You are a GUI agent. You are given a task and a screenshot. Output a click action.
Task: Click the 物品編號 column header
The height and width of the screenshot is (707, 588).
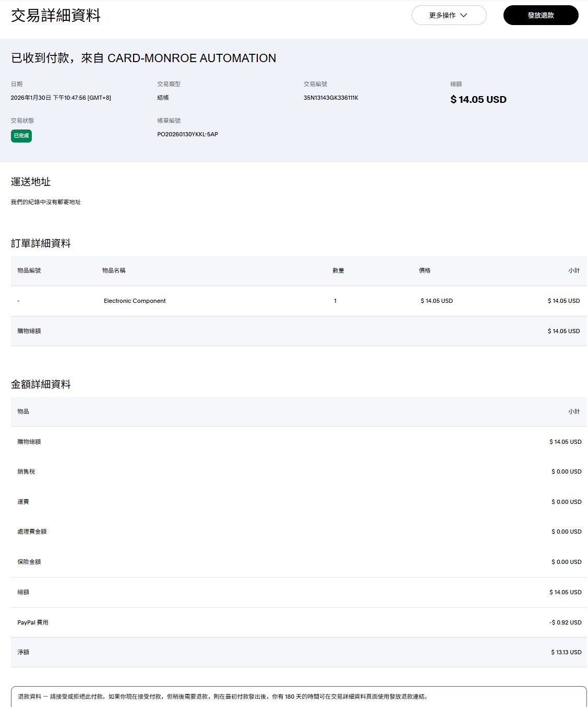coord(29,270)
